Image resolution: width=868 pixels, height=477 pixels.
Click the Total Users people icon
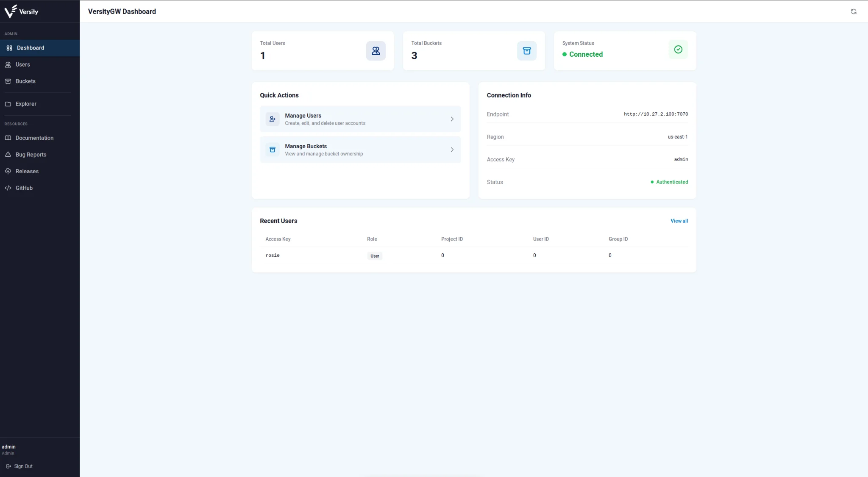click(376, 51)
